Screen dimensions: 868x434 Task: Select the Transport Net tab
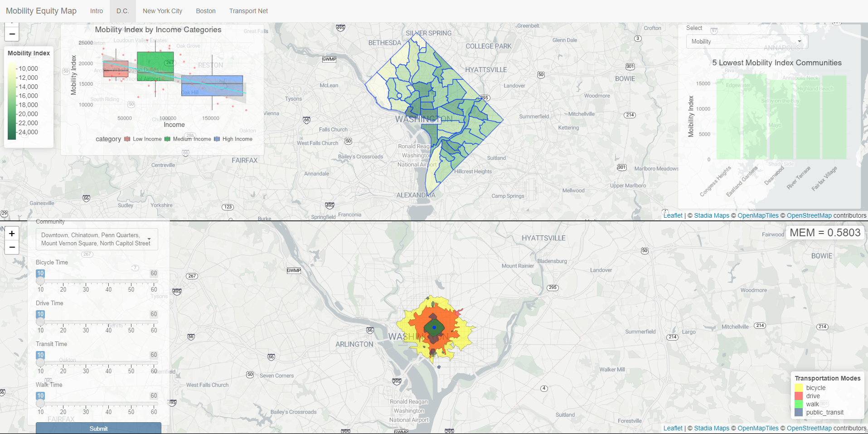(248, 11)
